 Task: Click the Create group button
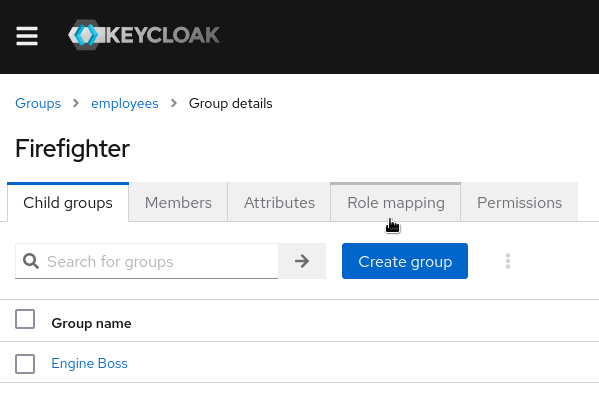click(405, 261)
